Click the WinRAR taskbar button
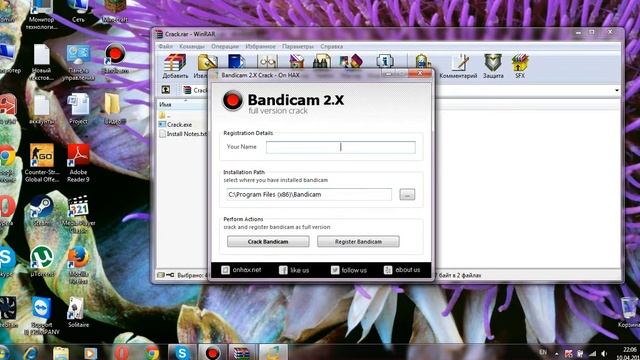 click(x=242, y=353)
